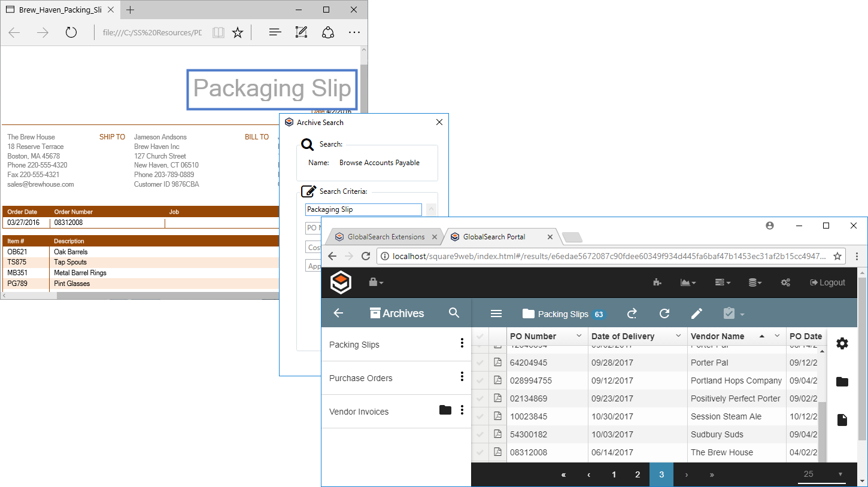Open PDF icon for The Brew House row
Image resolution: width=868 pixels, height=487 pixels.
tap(497, 452)
